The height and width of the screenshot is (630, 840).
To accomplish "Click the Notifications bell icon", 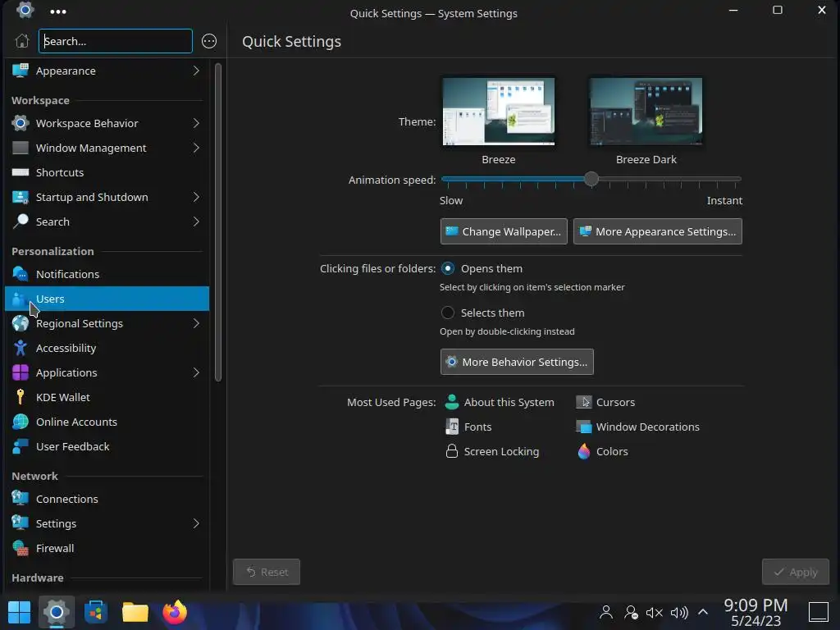I will [21, 274].
